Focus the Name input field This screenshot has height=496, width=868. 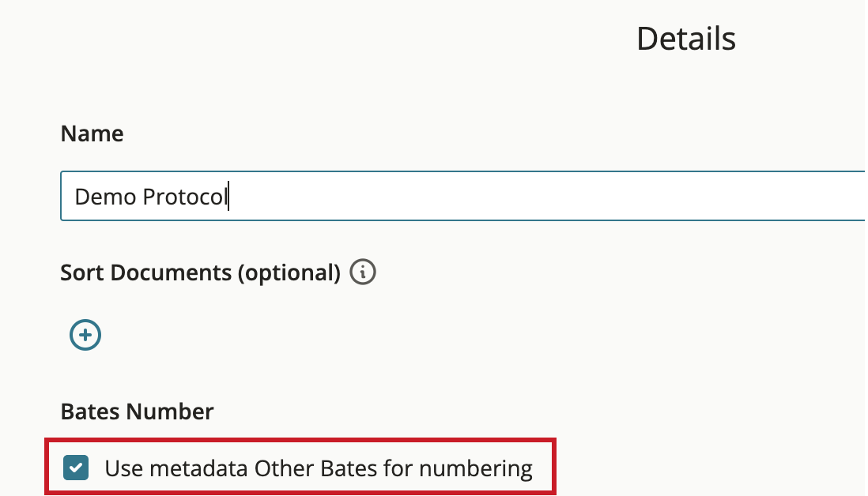coord(462,197)
